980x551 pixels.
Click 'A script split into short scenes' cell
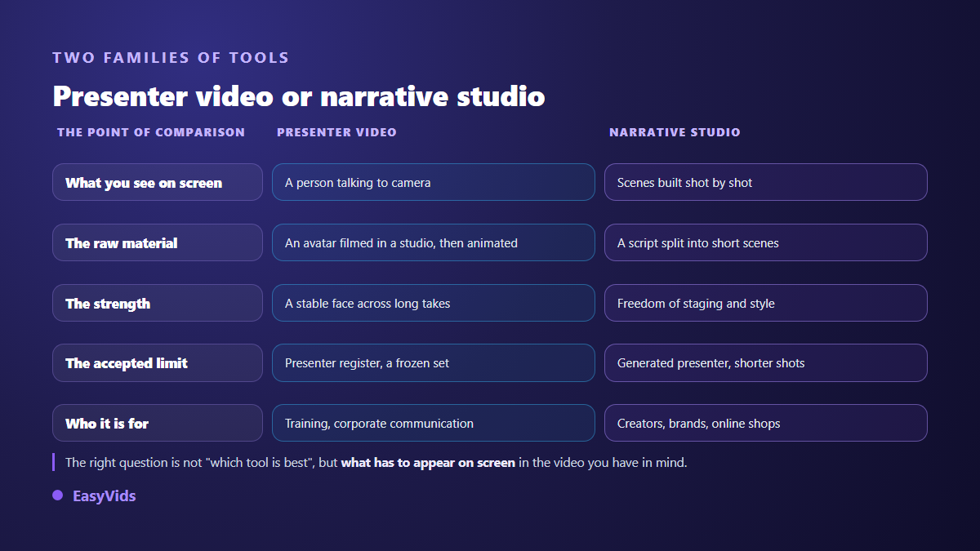pyautogui.click(x=766, y=242)
